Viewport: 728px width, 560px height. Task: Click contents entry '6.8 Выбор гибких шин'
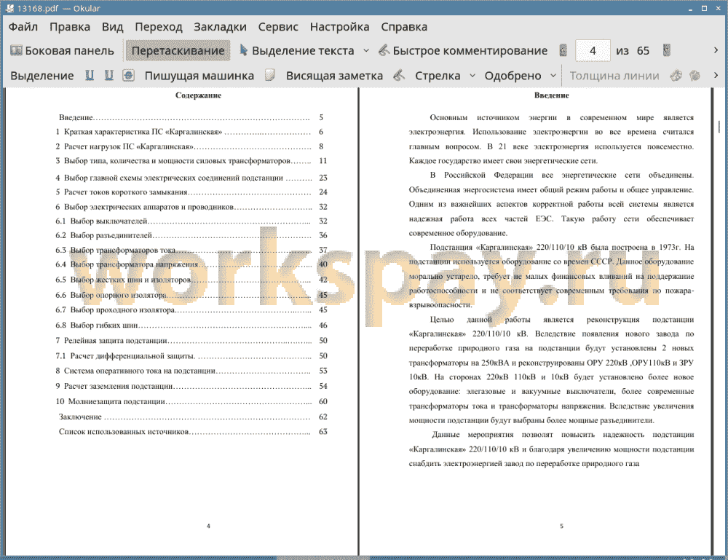191,326
